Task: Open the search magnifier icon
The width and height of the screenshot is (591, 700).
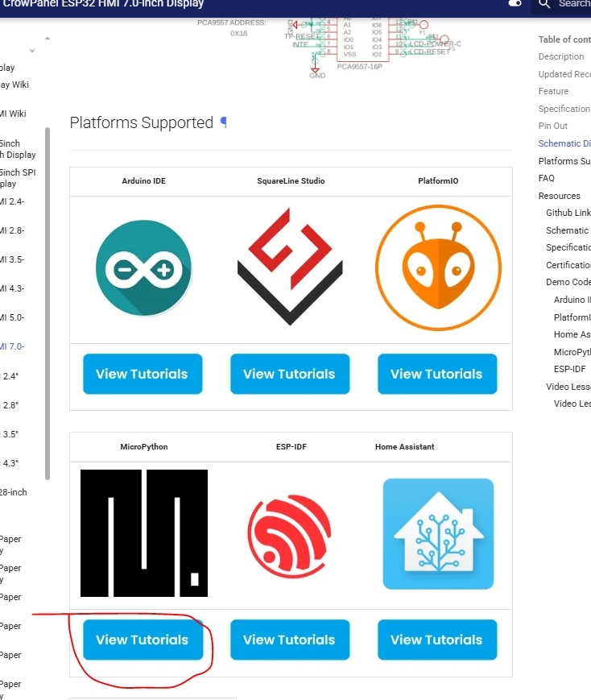Action: pos(544,4)
